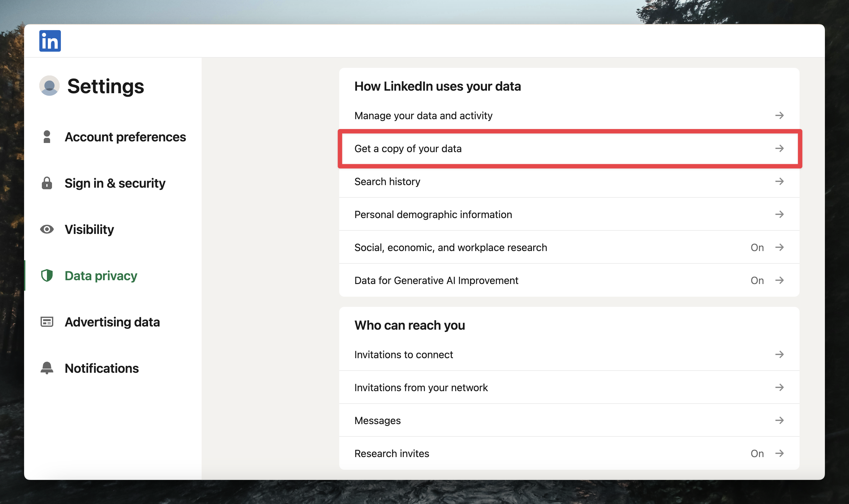The width and height of the screenshot is (849, 504).
Task: Open the Messages setting row
Action: pos(377,420)
